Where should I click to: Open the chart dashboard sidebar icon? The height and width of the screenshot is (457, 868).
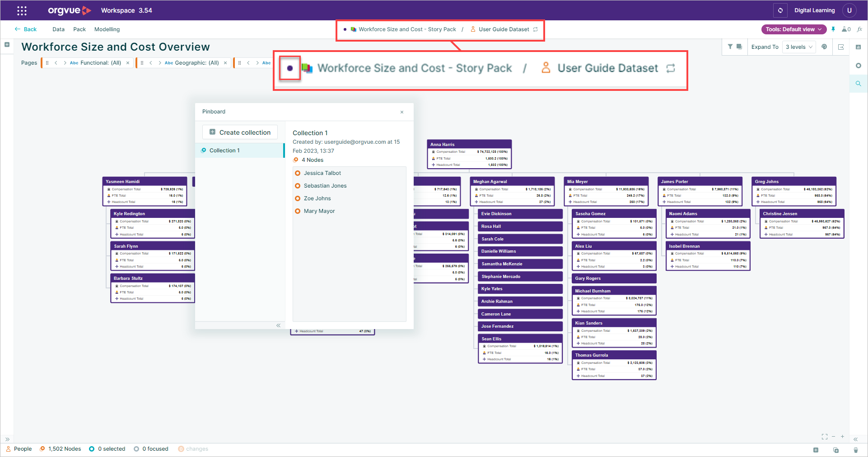859,47
